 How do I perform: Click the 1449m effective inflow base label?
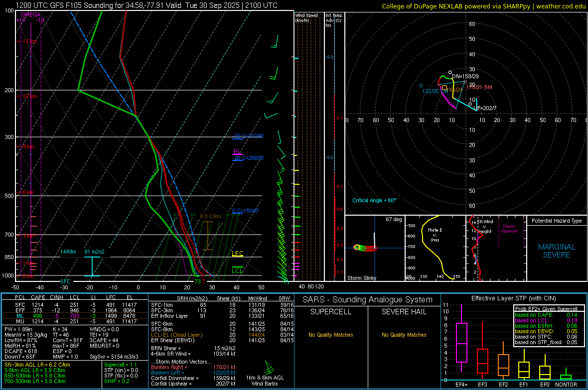pyautogui.click(x=68, y=252)
